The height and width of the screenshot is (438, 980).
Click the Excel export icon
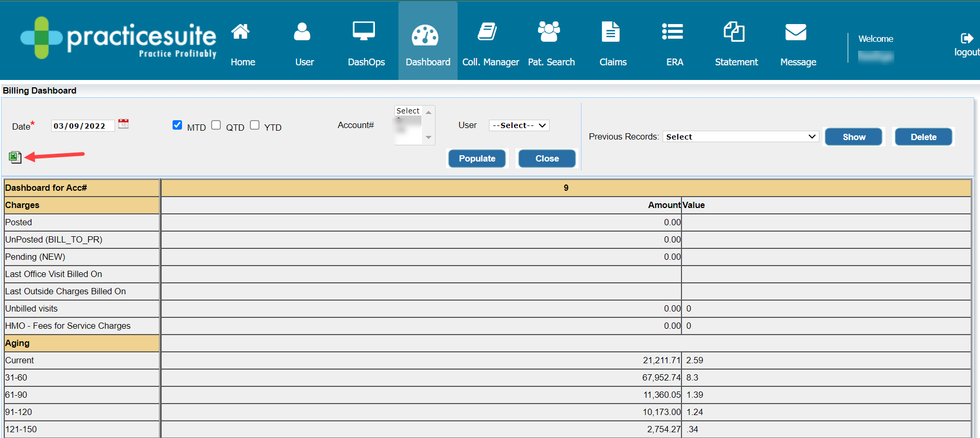[15, 157]
